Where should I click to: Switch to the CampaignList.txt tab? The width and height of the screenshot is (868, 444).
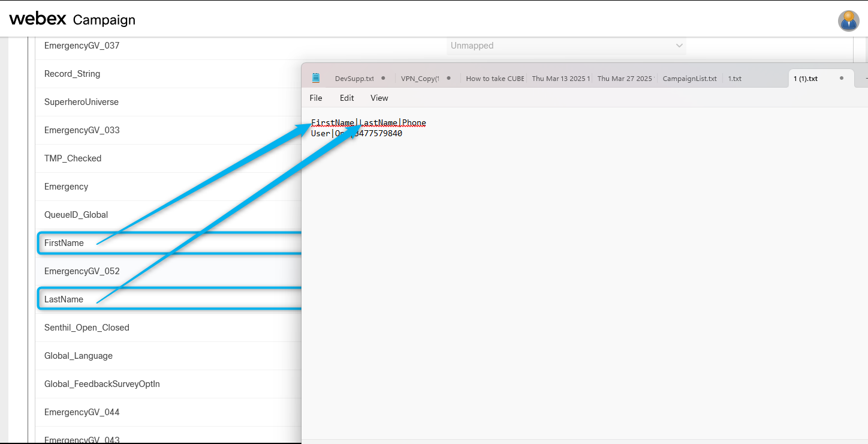[689, 79]
